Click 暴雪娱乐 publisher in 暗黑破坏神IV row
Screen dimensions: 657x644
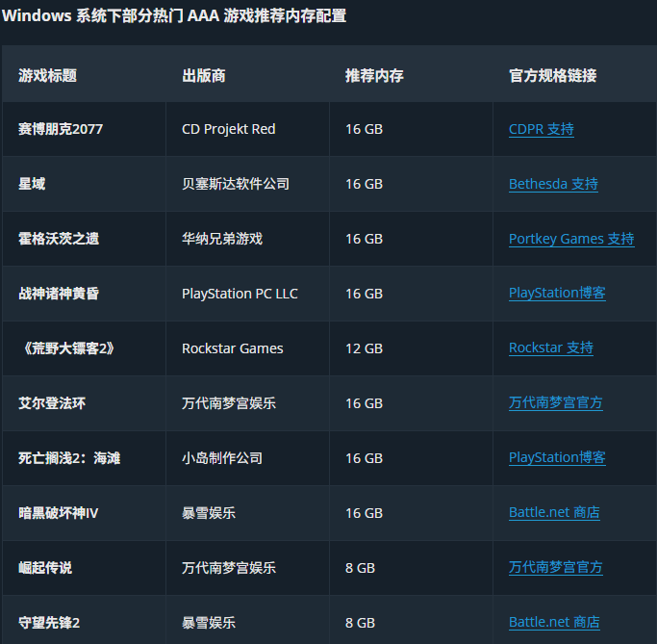coord(209,513)
